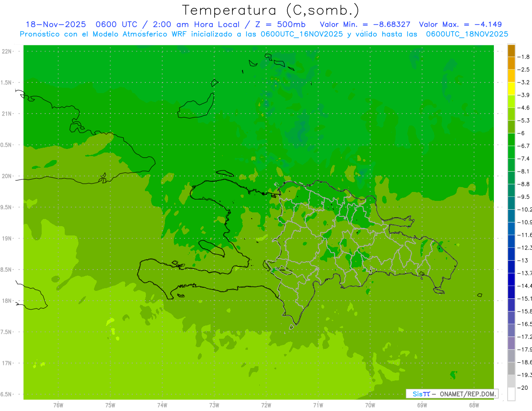This screenshot has height=411, width=532.
Task: Click the '2:00 am Hora Local' text
Action: click(x=196, y=24)
